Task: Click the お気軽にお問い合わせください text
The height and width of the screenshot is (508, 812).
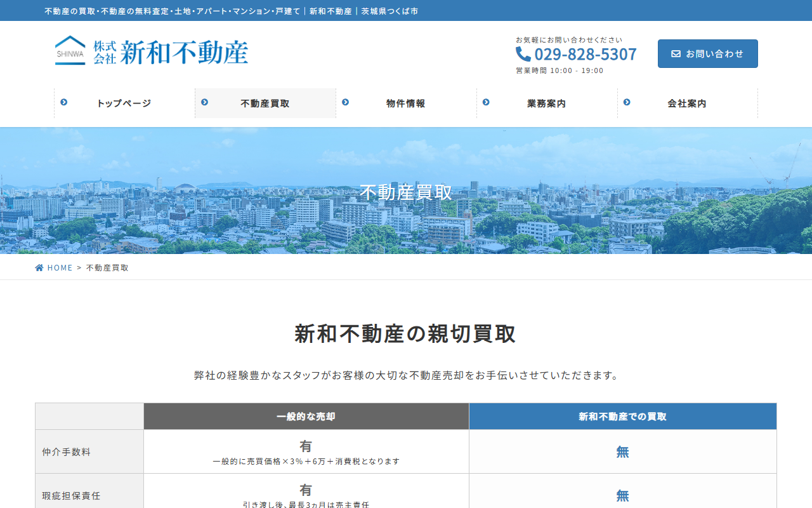Action: [569, 40]
